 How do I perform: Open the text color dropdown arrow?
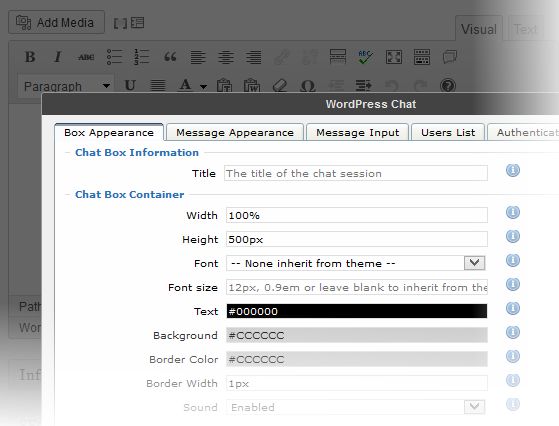point(203,86)
